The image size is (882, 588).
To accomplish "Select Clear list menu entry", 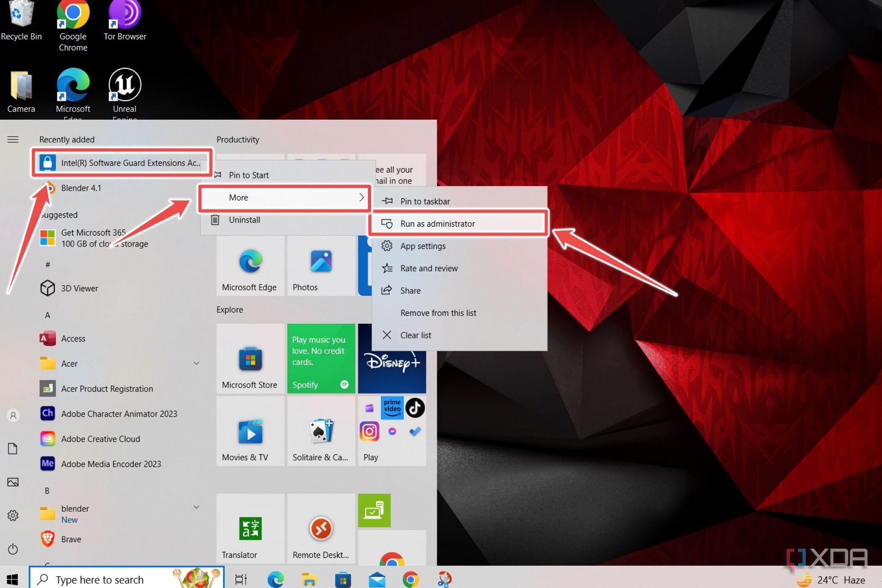I will [x=415, y=335].
